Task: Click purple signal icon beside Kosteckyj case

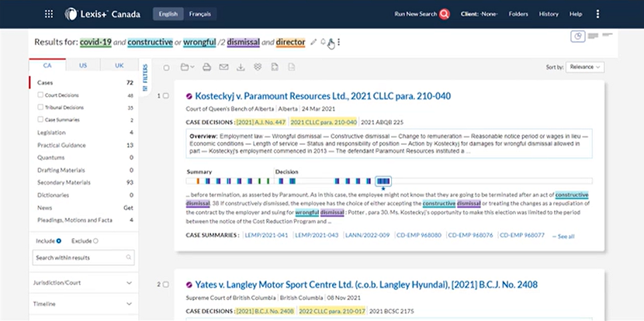Action: pos(189,96)
